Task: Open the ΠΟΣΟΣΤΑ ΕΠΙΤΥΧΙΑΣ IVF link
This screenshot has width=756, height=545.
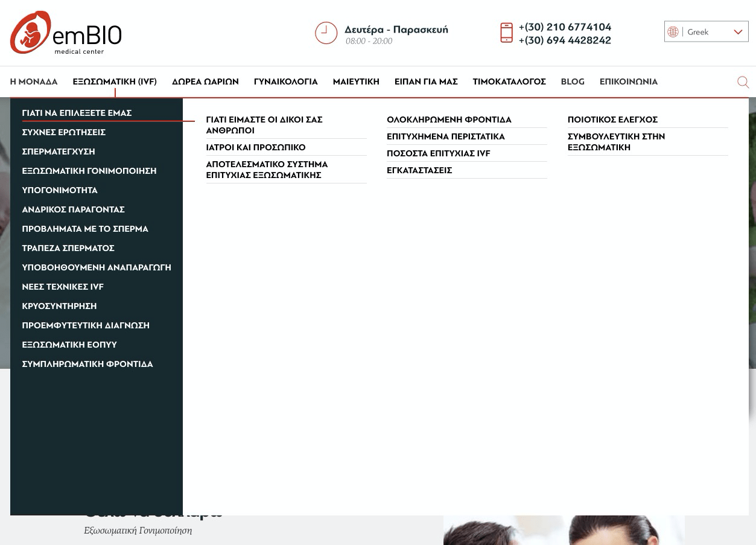Action: (x=438, y=153)
